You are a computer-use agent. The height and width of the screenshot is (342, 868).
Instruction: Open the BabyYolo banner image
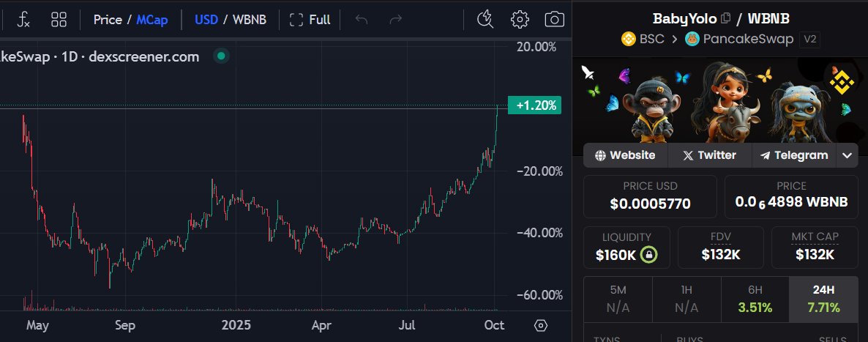[x=719, y=100]
